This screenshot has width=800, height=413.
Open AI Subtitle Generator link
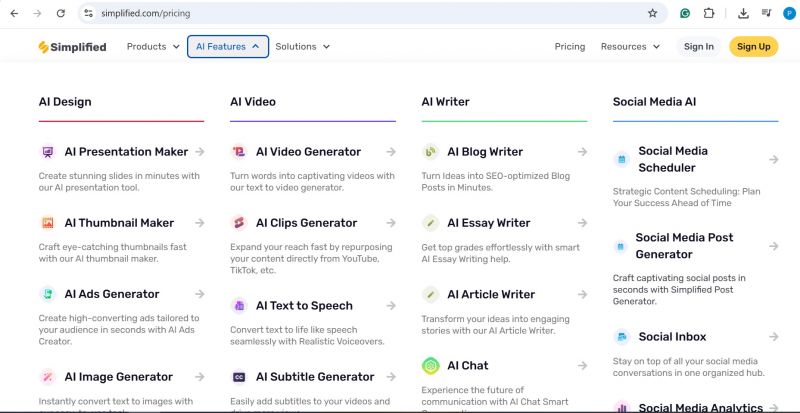coord(315,377)
